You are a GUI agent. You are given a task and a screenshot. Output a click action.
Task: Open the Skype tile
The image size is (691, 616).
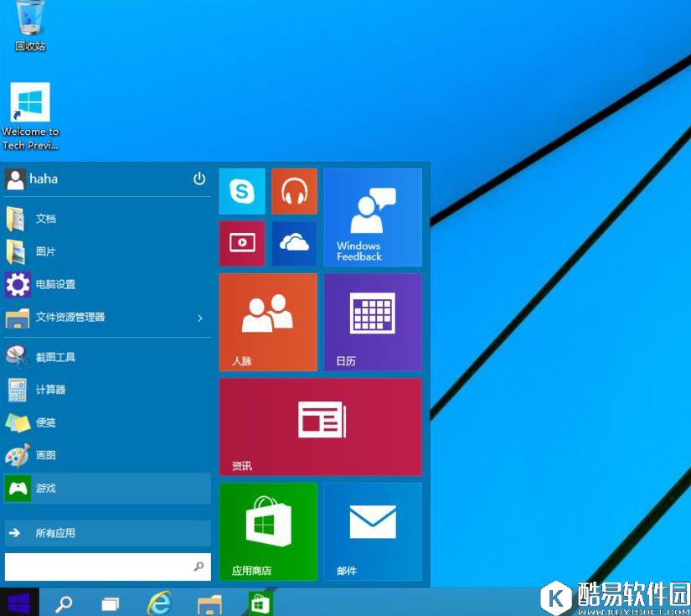pyautogui.click(x=241, y=190)
